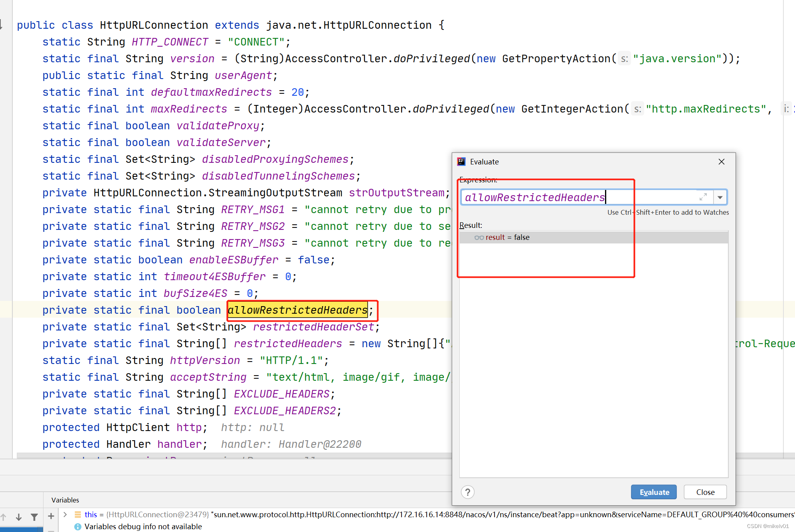
Task: Click disabledProxyingSchemes in the code
Action: coord(275,159)
